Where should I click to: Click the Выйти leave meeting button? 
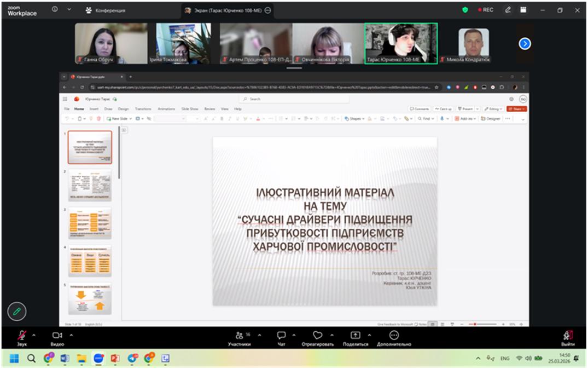567,336
